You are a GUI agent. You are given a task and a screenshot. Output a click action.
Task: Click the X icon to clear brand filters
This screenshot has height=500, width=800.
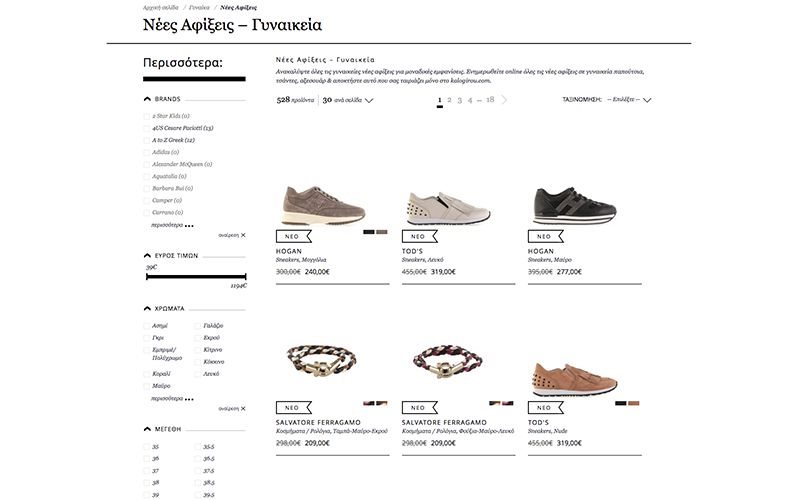[243, 235]
